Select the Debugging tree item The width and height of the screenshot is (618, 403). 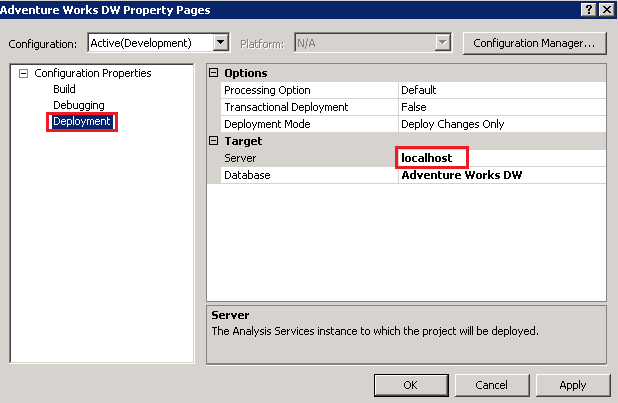point(79,105)
